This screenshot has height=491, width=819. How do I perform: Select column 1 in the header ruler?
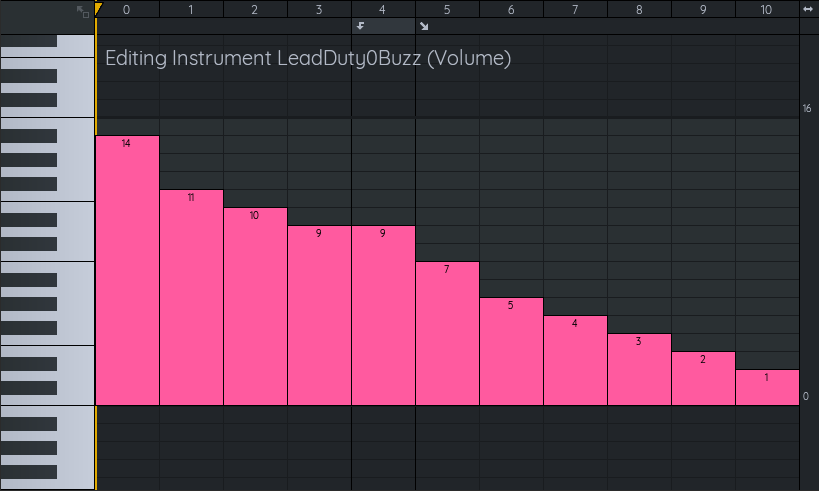[x=191, y=9]
